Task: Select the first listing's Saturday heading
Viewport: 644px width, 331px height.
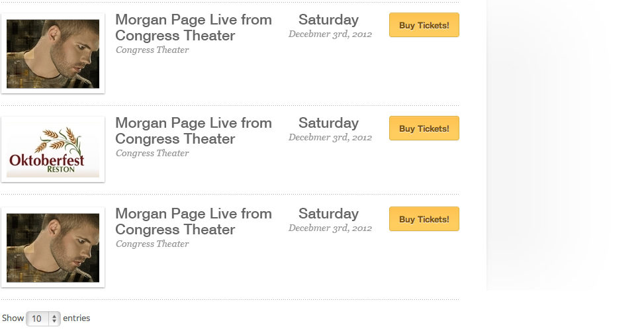Action: (328, 20)
